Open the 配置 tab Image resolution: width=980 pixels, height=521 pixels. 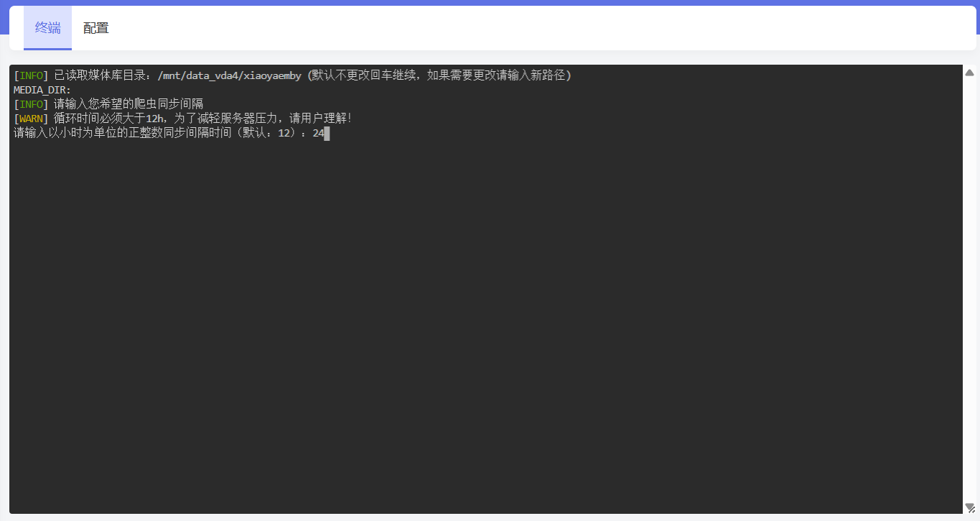point(96,28)
